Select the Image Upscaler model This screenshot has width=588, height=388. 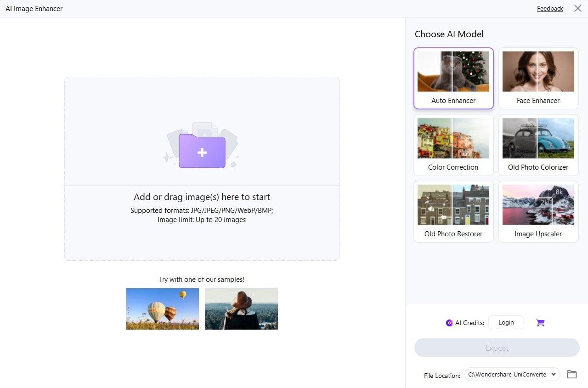(538, 212)
